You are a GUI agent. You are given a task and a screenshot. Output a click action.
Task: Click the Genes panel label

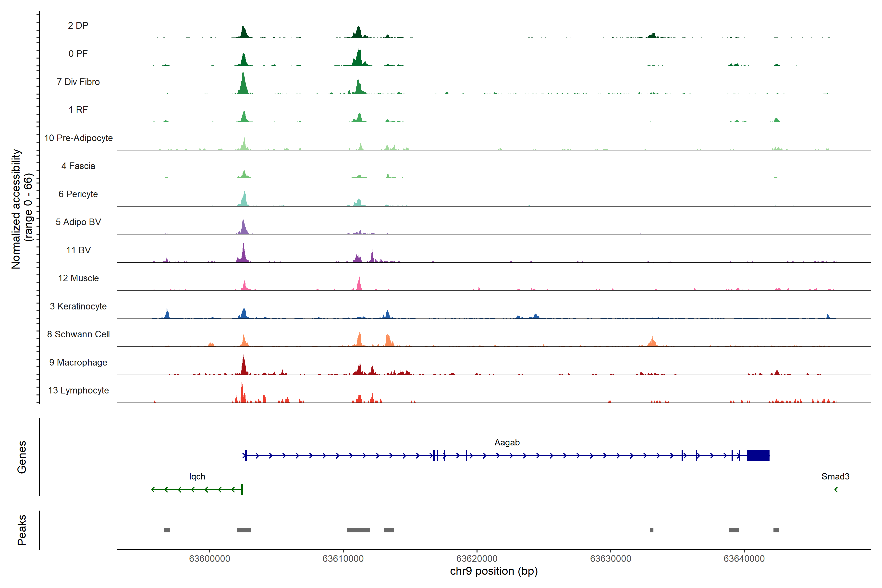click(22, 457)
